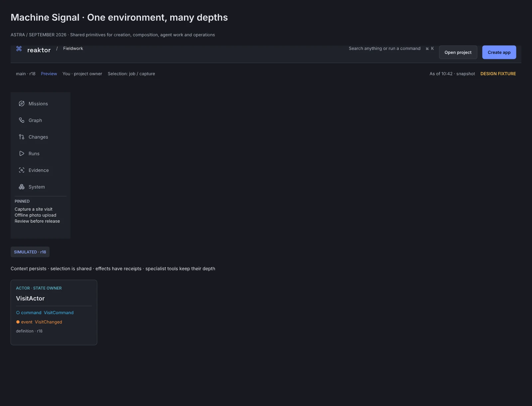Open Missions via its sidebar icon

[x=22, y=103]
